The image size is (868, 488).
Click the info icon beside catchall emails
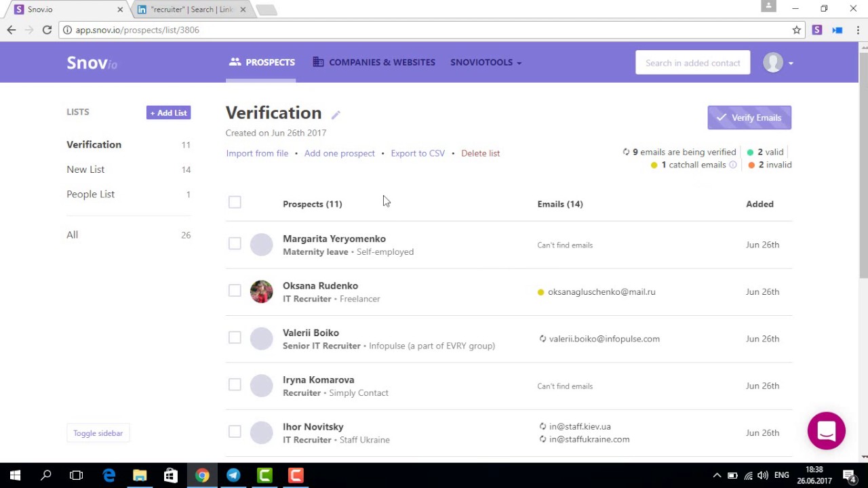(732, 165)
